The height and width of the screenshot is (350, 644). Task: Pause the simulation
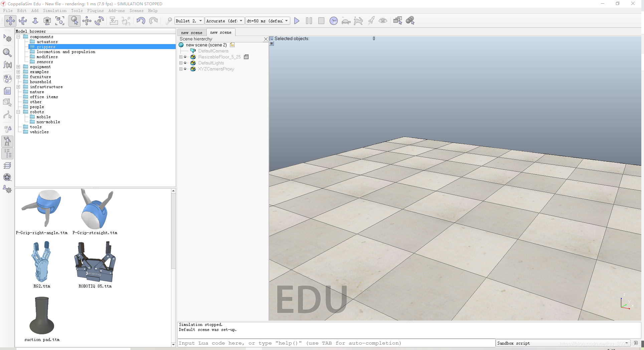(x=309, y=21)
